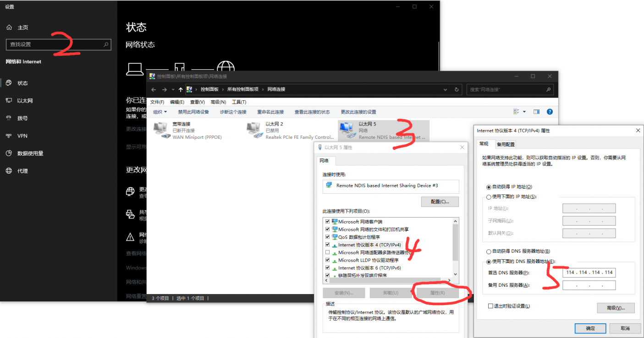
Task: Open recent locations dropdown arrow beside forward button
Action: coord(173,90)
